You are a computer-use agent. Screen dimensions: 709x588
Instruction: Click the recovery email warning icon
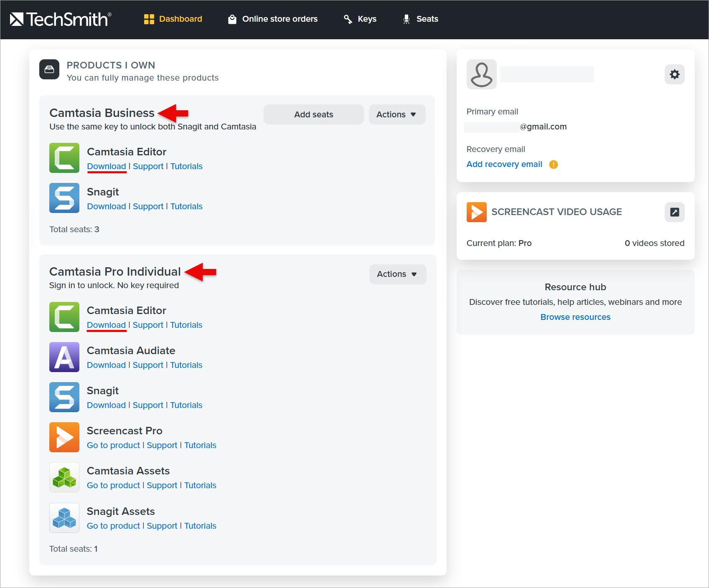[554, 165]
